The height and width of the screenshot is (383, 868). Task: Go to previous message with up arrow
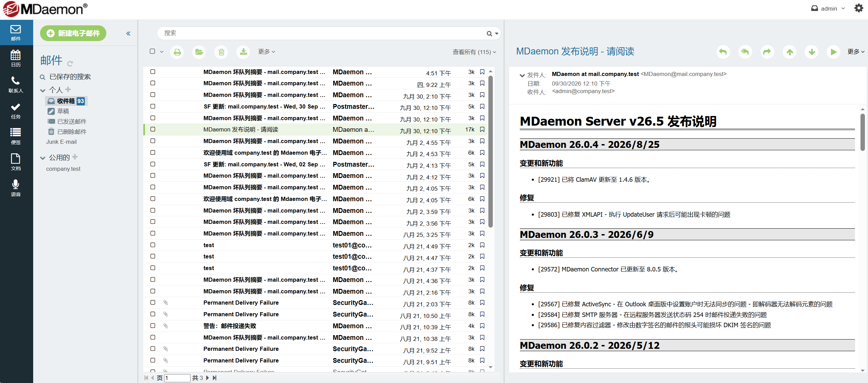(790, 52)
